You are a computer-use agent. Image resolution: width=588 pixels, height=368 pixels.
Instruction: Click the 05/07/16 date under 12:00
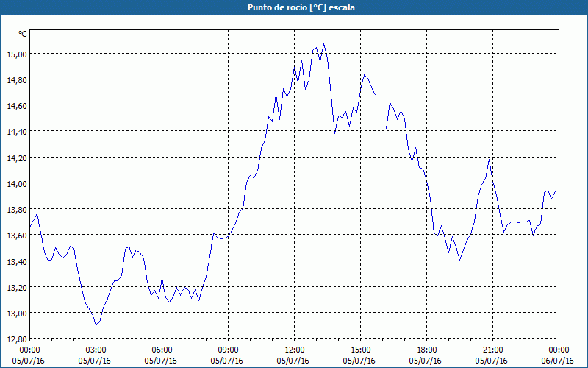coord(293,361)
